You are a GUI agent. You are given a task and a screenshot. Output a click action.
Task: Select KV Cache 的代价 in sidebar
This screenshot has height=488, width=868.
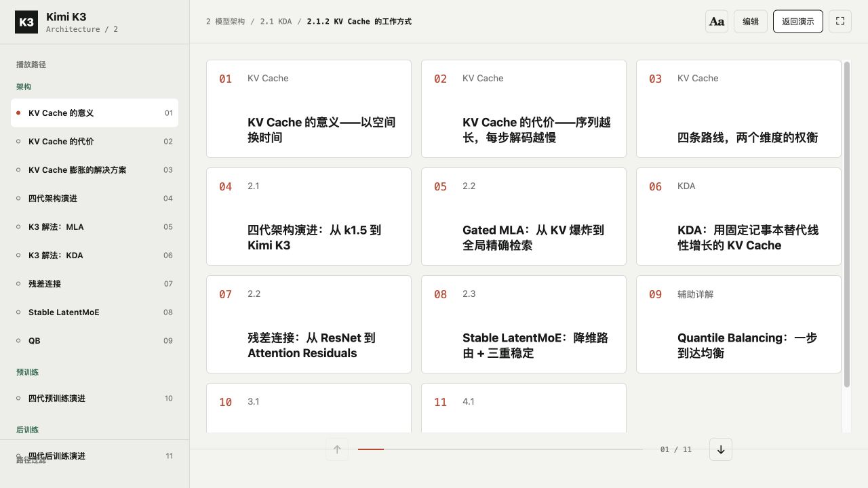[94, 142]
